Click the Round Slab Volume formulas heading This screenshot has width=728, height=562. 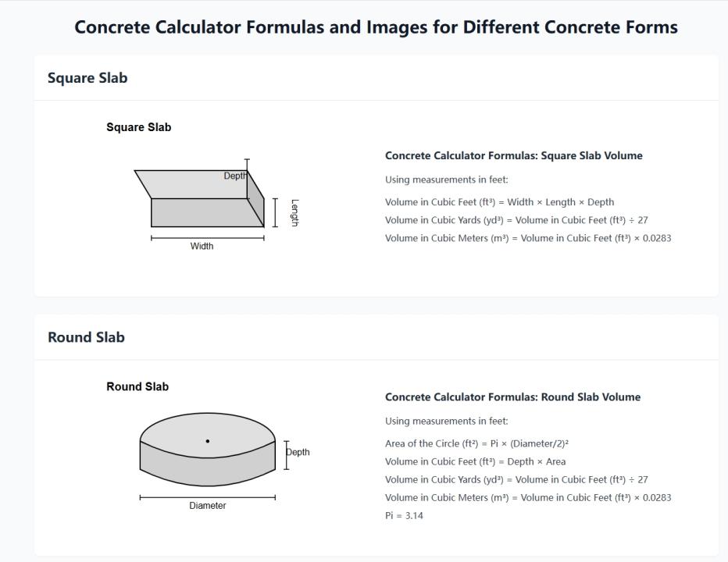512,397
